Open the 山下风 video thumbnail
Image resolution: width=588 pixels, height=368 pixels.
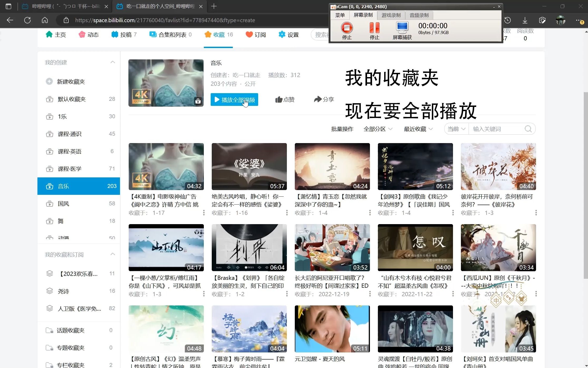(166, 248)
